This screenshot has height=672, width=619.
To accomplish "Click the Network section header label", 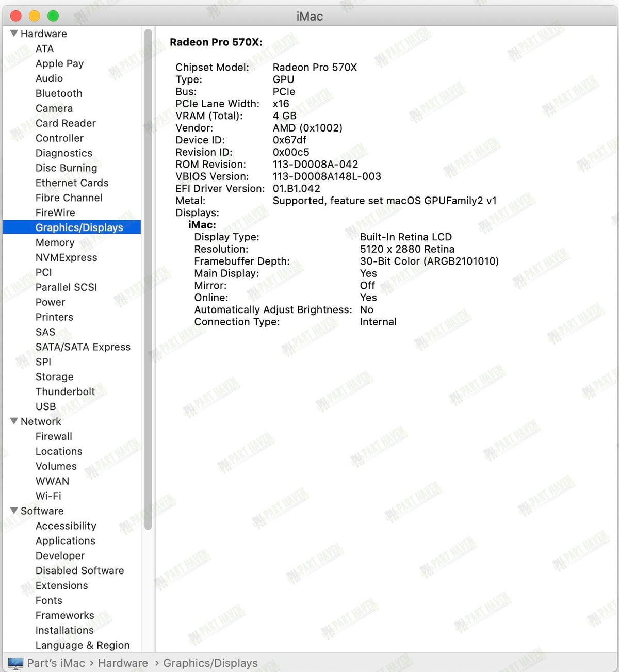I will coord(41,421).
